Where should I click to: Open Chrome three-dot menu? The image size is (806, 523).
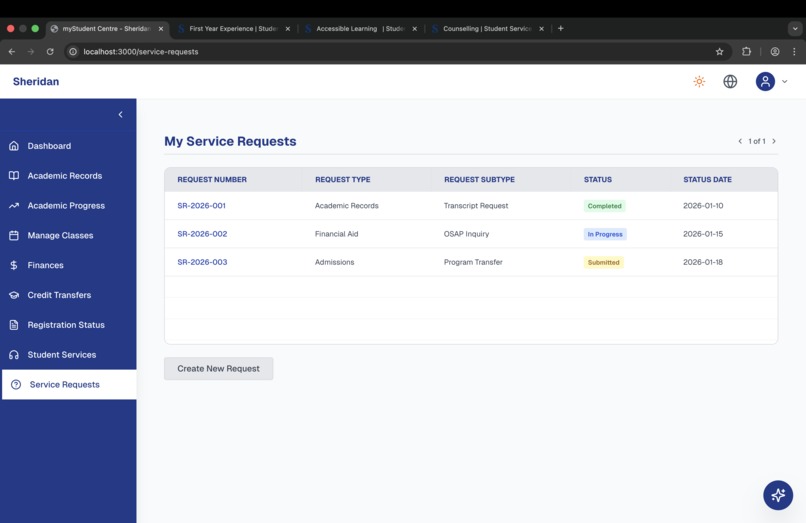click(794, 51)
